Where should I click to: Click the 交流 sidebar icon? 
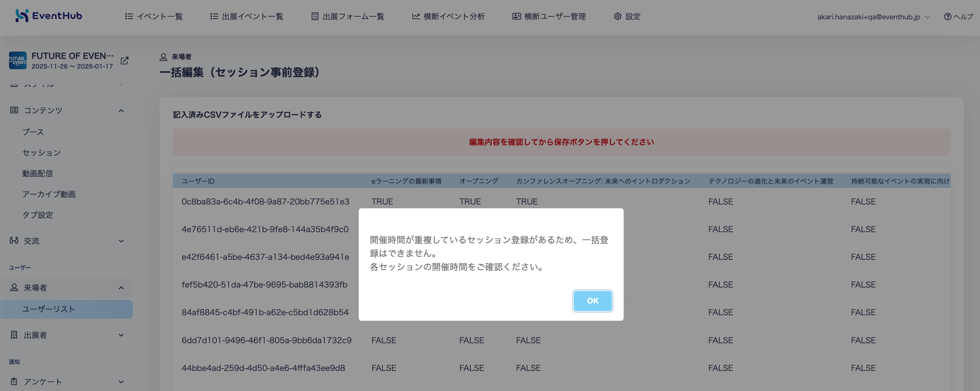14,240
